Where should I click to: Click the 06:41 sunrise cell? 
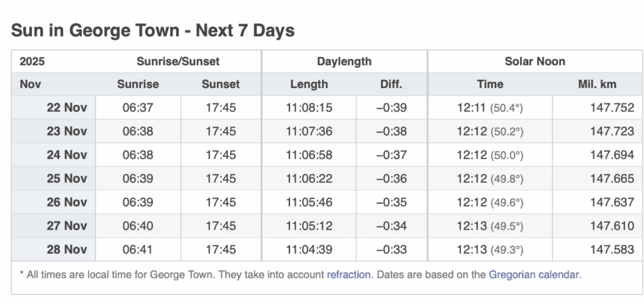coord(138,250)
